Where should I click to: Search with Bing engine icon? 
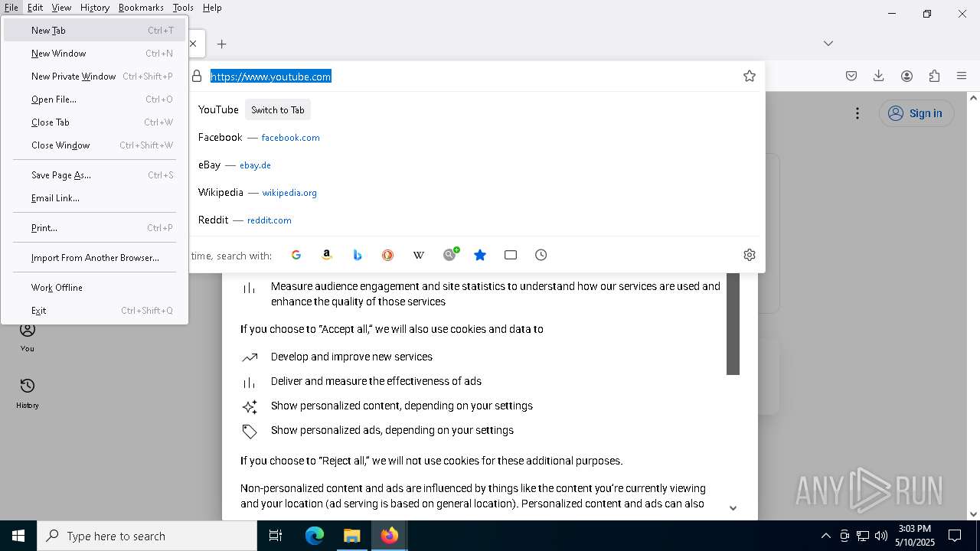(x=358, y=255)
